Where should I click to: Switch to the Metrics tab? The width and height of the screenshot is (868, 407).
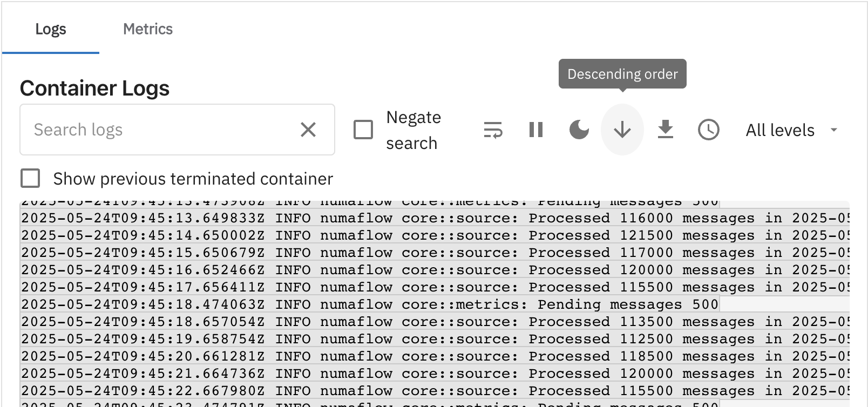pos(148,29)
